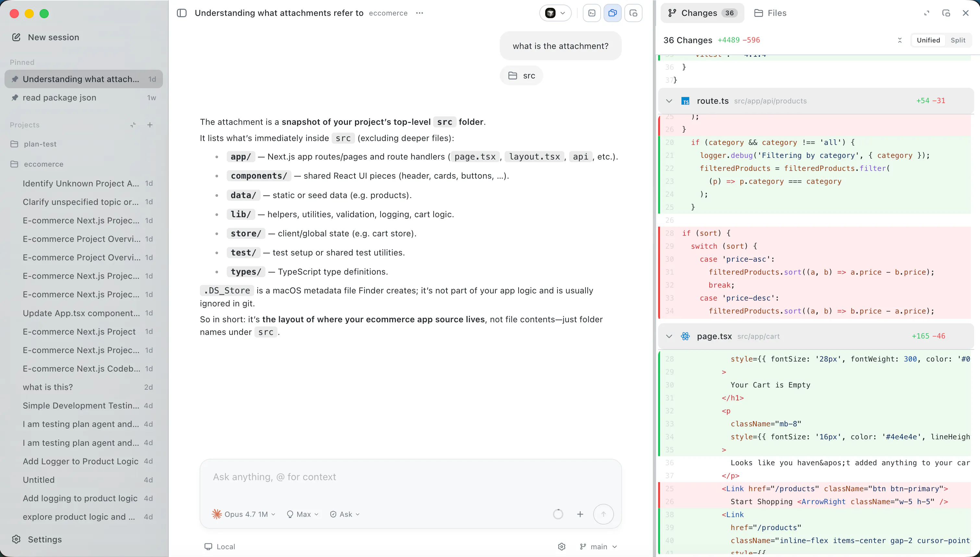Image resolution: width=980 pixels, height=557 pixels.
Task: Collapse the route.ts diff chevron
Action: tap(669, 101)
